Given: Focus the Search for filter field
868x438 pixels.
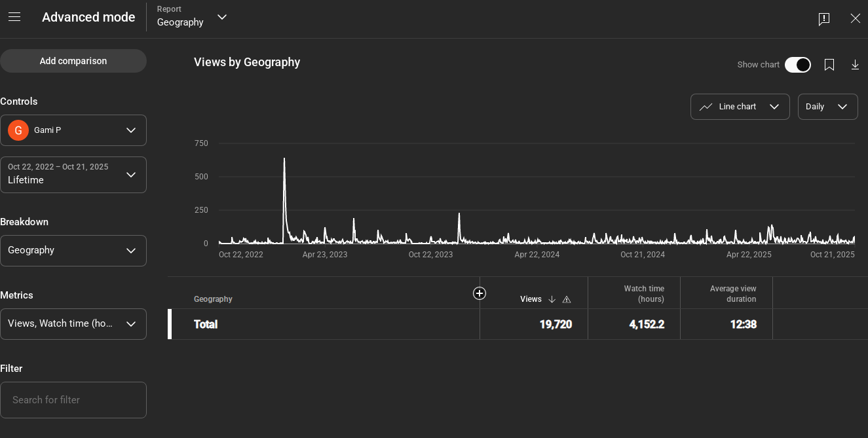Looking at the screenshot, I should pyautogui.click(x=73, y=400).
